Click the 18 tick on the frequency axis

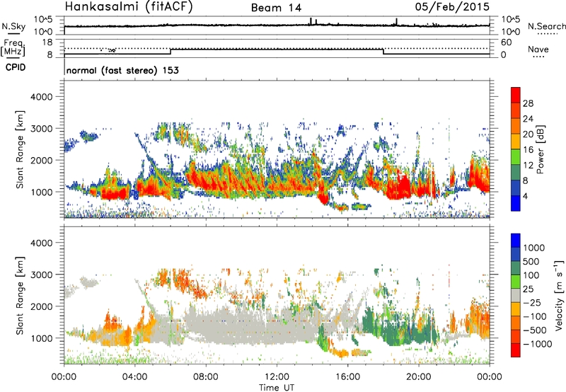[x=47, y=42]
